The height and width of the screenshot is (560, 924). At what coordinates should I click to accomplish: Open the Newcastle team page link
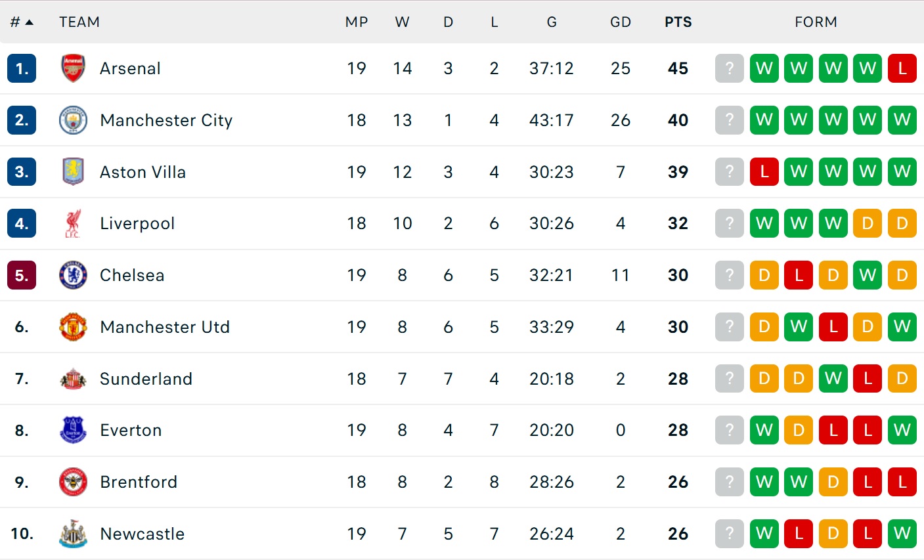point(142,534)
